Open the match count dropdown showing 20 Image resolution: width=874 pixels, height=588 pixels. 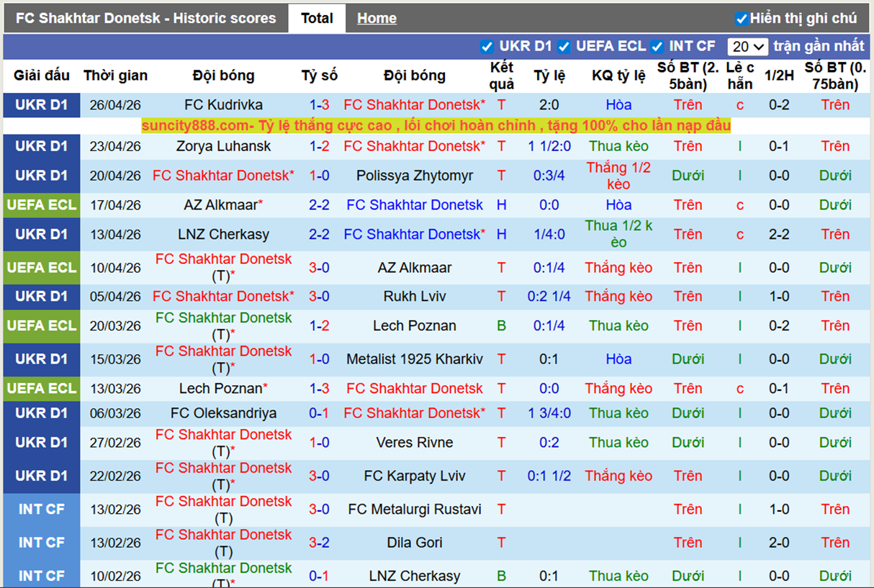coord(747,46)
